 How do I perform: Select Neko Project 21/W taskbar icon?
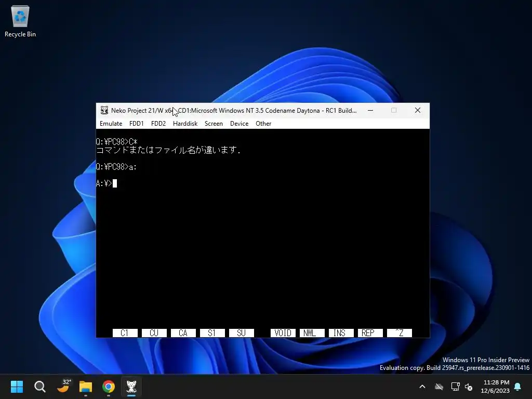point(131,387)
